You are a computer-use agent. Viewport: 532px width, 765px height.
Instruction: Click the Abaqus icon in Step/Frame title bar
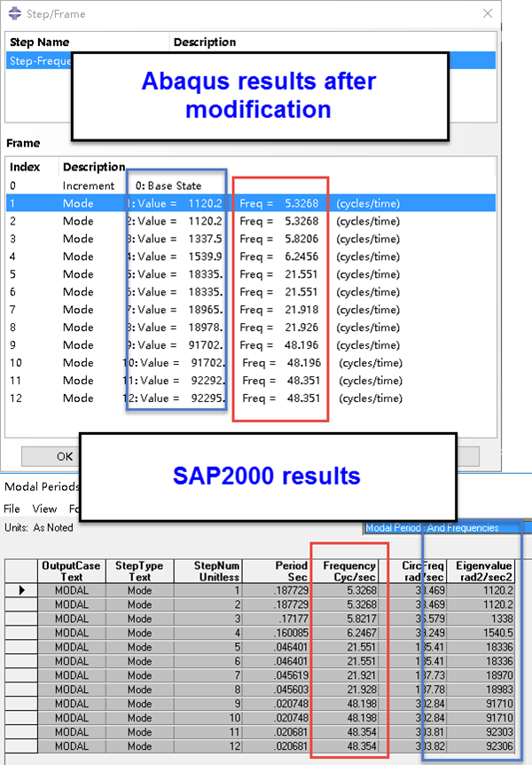click(x=15, y=13)
